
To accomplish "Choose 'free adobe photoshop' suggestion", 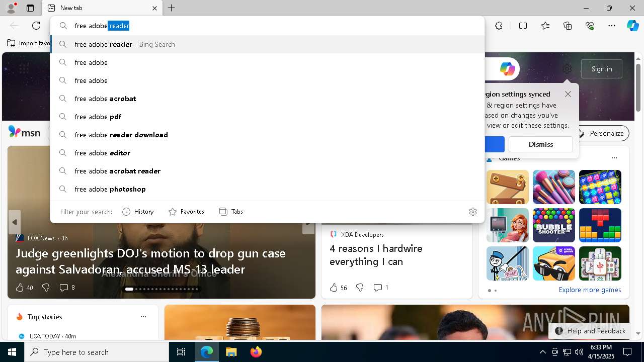I will click(x=267, y=189).
